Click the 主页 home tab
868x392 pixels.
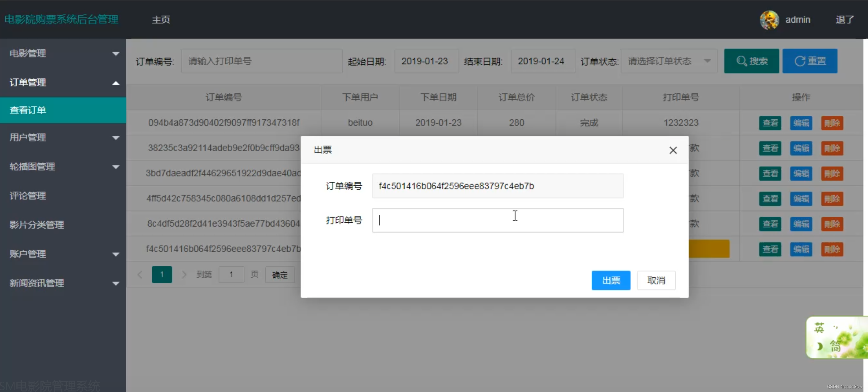click(x=161, y=20)
